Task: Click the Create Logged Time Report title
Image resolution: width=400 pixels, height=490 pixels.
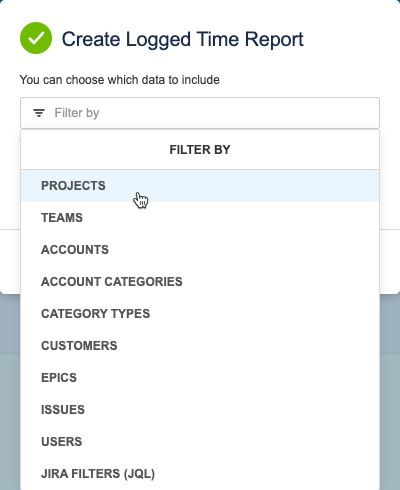Action: [182, 39]
